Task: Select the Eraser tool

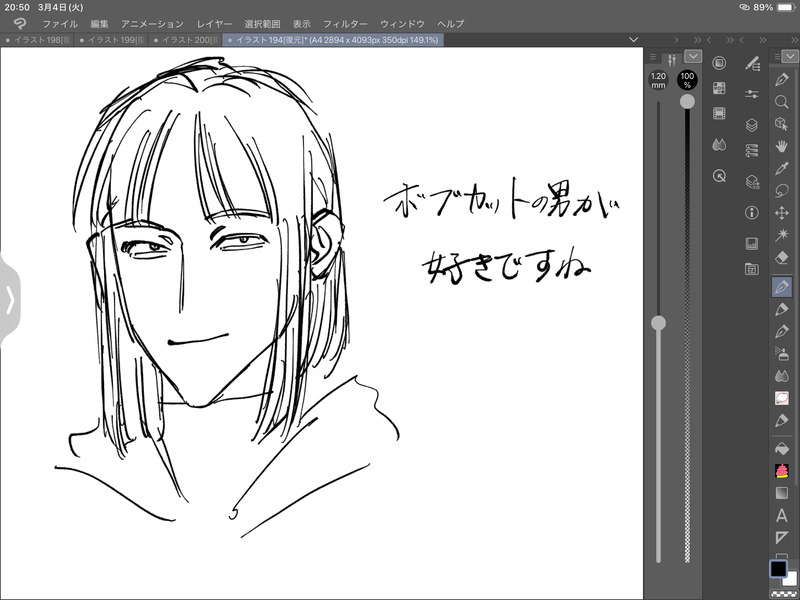Action: pos(782,258)
